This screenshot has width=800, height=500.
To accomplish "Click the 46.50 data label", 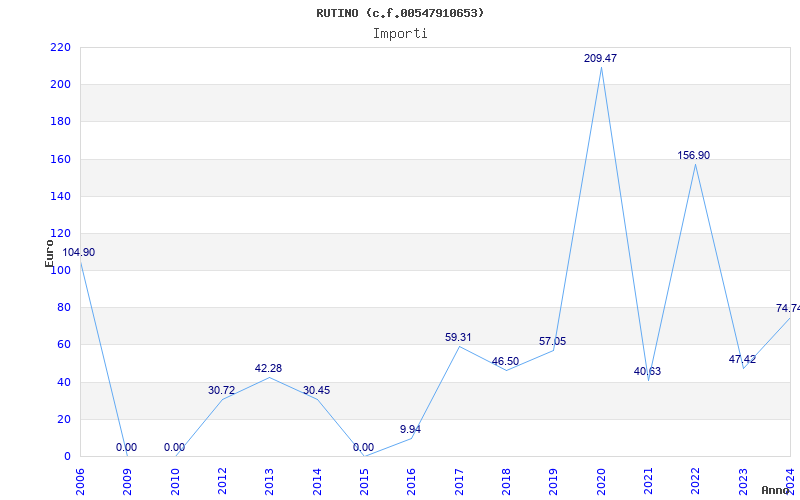I will pyautogui.click(x=505, y=361).
